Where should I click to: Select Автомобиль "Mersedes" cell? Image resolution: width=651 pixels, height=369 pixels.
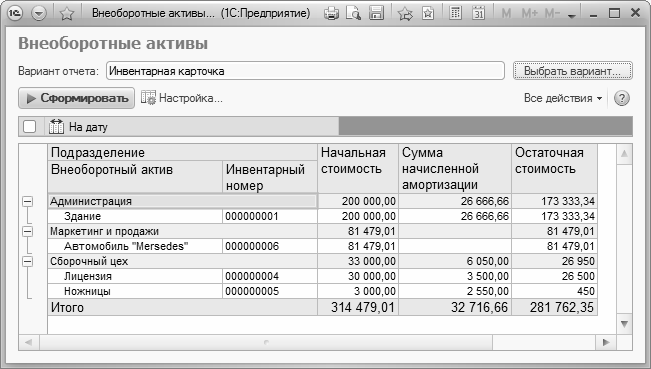tap(135, 246)
